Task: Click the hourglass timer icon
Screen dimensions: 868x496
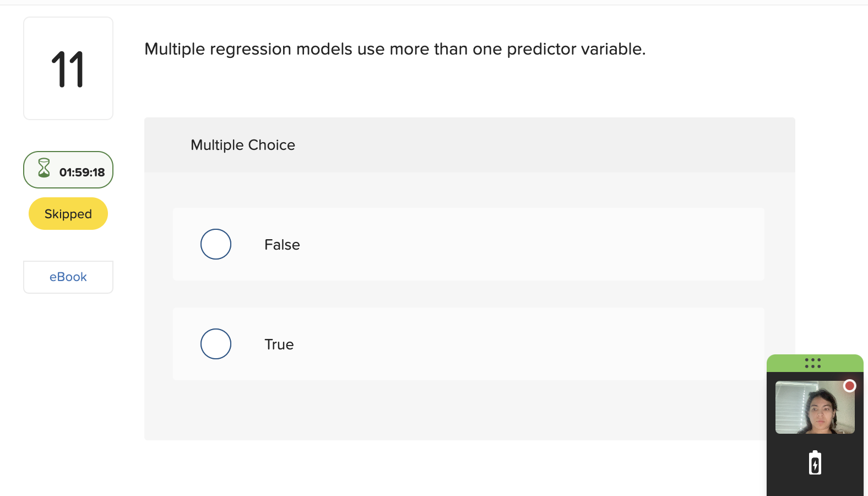Action: (43, 170)
